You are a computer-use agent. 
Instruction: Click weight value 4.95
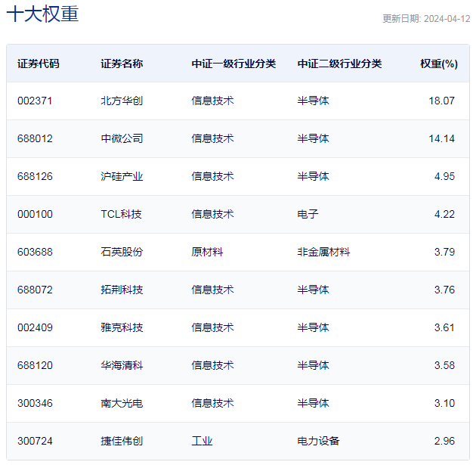(444, 176)
